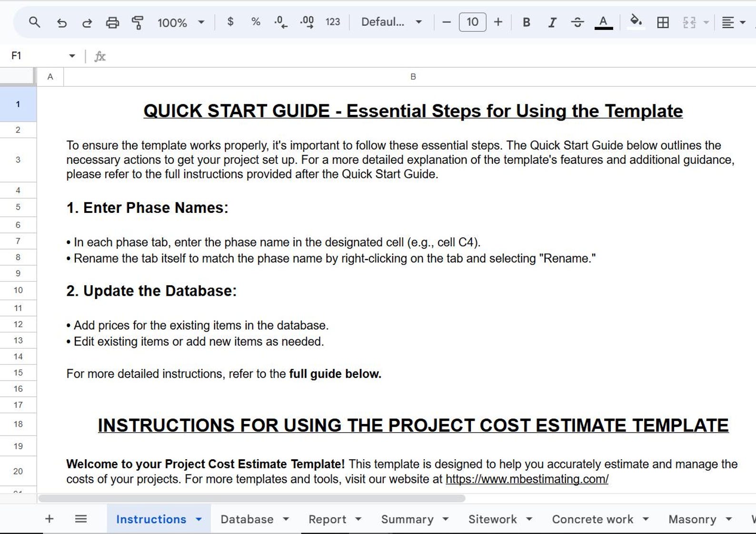
Task: Click the horizontal scrollbar
Action: (251, 498)
